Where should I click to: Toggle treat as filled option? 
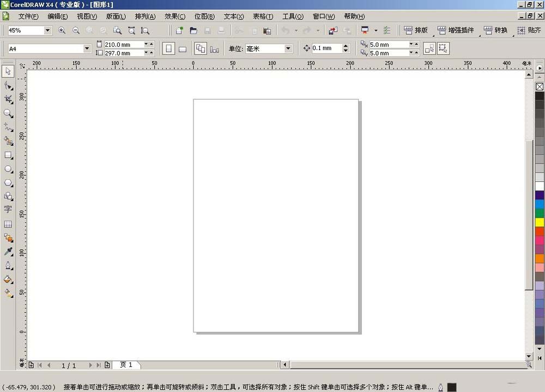click(x=429, y=48)
